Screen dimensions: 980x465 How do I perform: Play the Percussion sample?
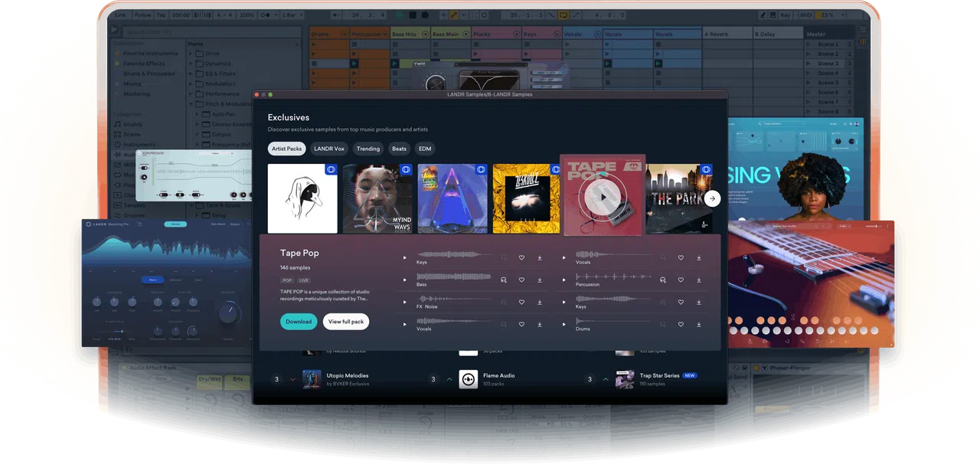coord(564,280)
